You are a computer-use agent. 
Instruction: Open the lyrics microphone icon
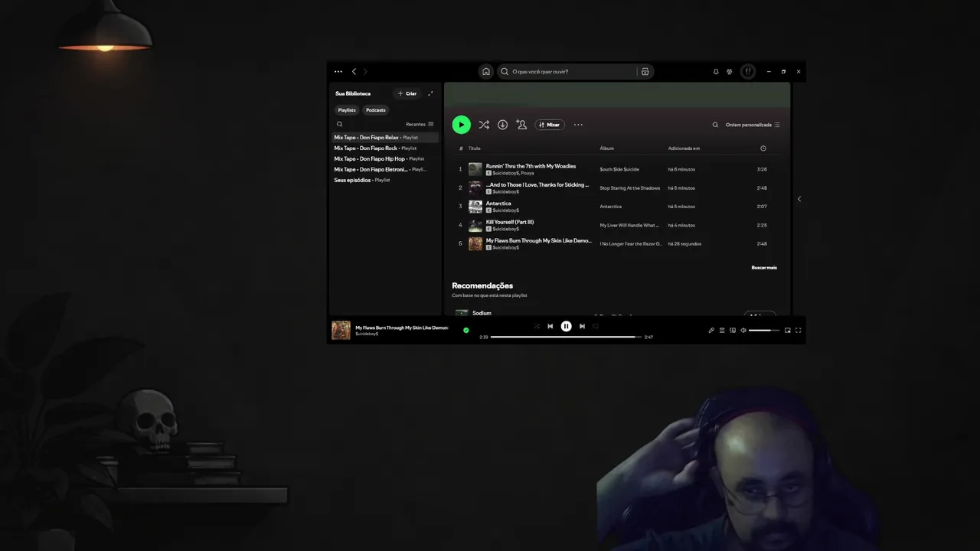[710, 331]
